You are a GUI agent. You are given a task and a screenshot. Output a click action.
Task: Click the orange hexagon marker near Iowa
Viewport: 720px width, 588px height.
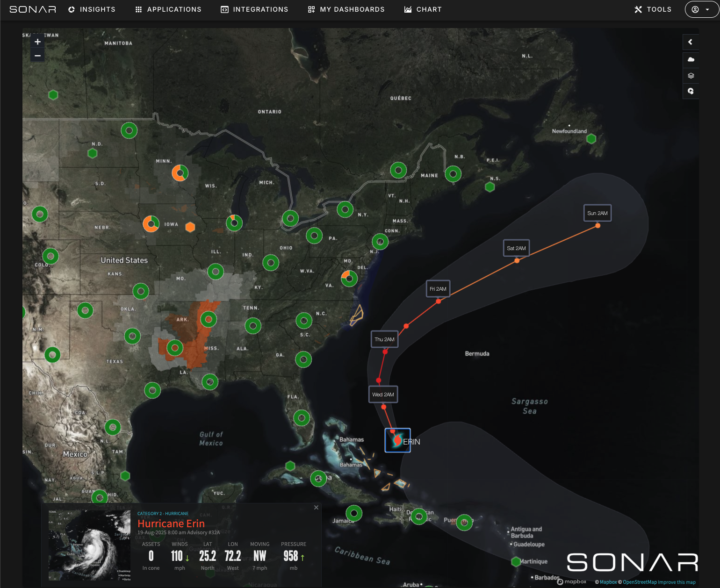pos(190,227)
